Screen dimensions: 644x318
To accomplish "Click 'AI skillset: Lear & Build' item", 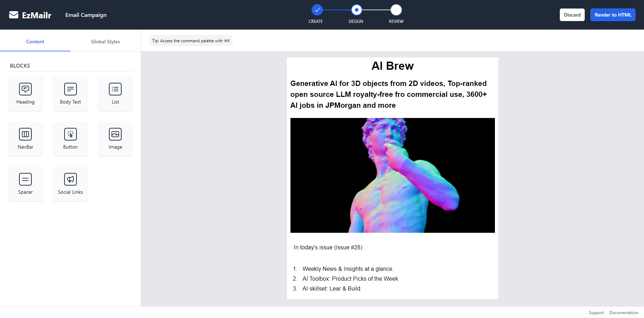I will tap(331, 289).
